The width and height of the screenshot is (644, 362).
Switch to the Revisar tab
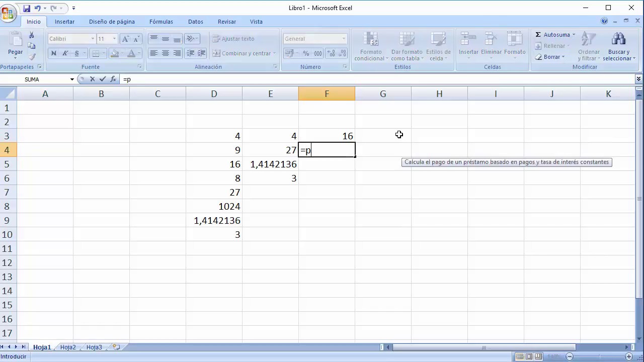click(x=227, y=22)
